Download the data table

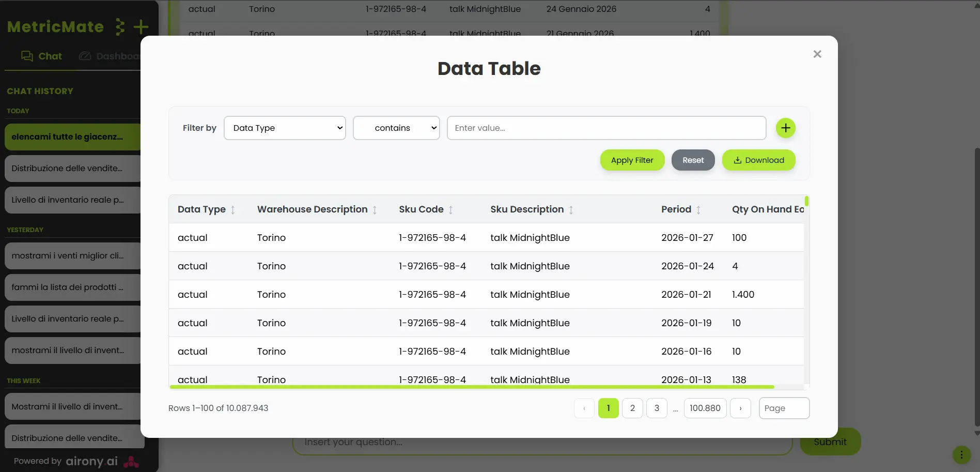tap(758, 160)
